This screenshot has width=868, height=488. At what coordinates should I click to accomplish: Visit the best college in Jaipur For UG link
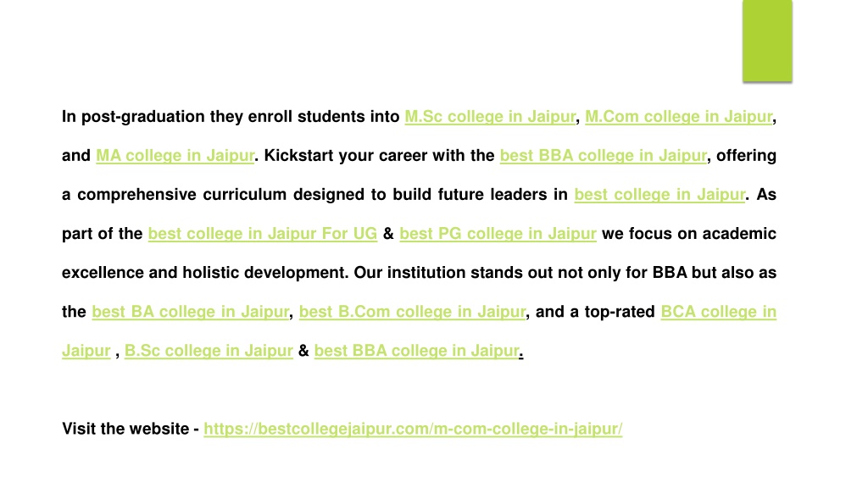263,234
